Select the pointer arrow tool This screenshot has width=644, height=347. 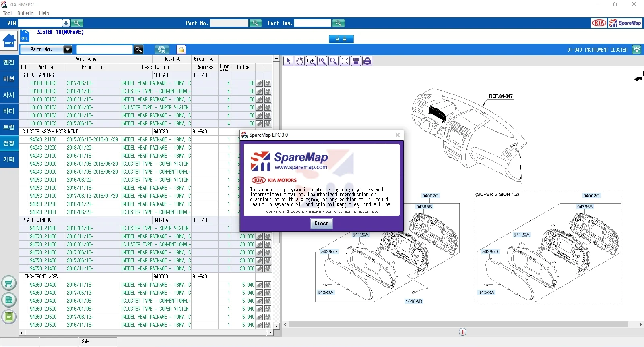click(288, 61)
